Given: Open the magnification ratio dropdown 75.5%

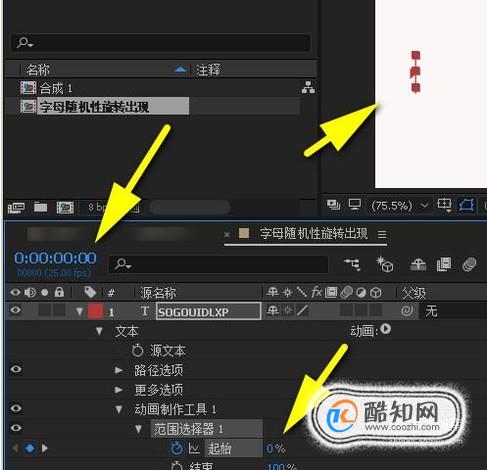Looking at the screenshot, I should click(x=399, y=206).
